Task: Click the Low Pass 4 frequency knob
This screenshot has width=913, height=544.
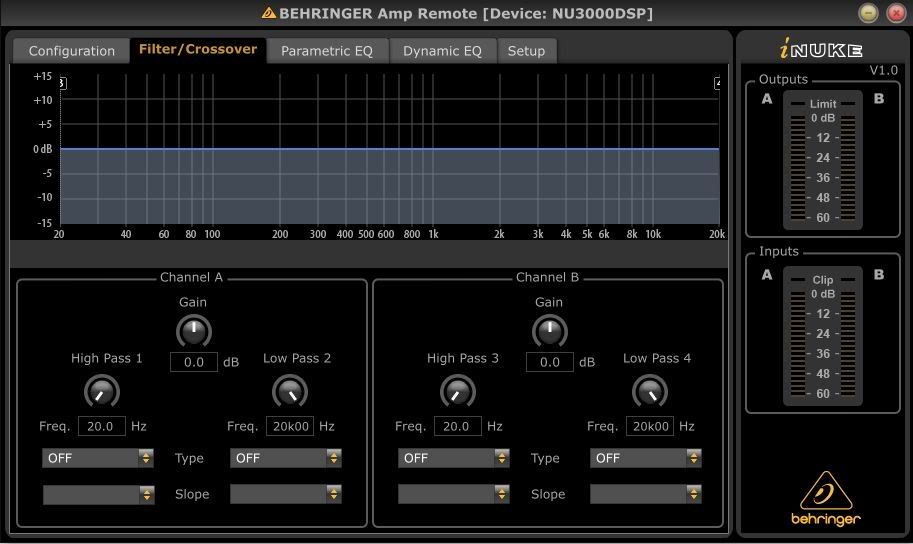Action: click(x=650, y=391)
